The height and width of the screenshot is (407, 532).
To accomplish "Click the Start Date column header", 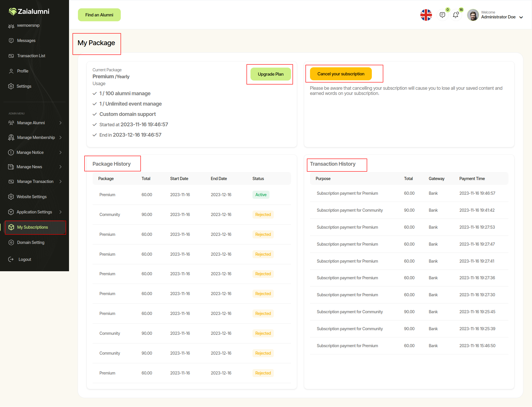I will (179, 179).
